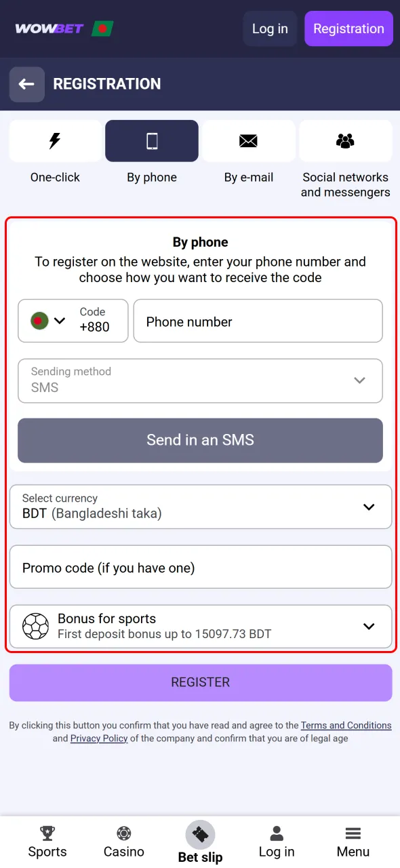The width and height of the screenshot is (400, 868).
Task: Select the One-click registration lightning icon
Action: (55, 140)
